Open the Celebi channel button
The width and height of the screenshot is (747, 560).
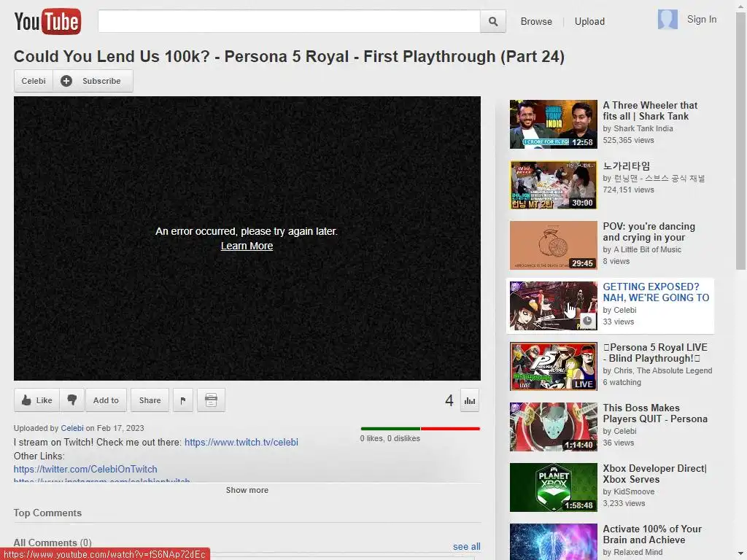34,81
